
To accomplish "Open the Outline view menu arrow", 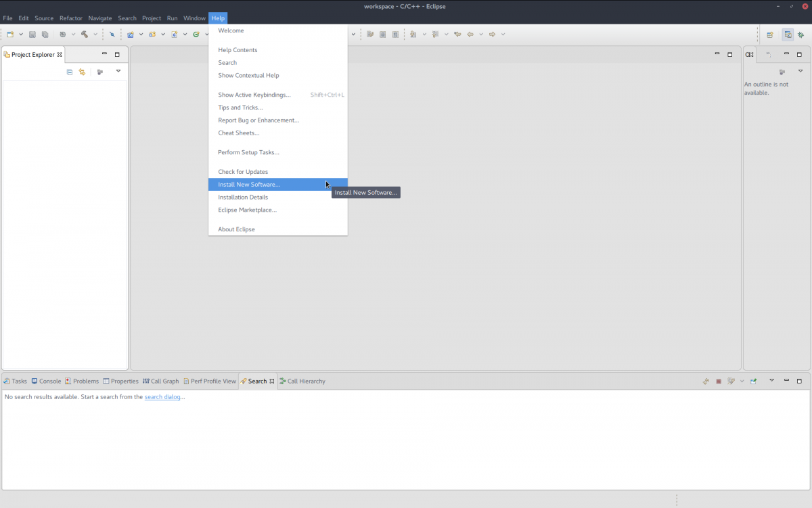I will [x=800, y=72].
